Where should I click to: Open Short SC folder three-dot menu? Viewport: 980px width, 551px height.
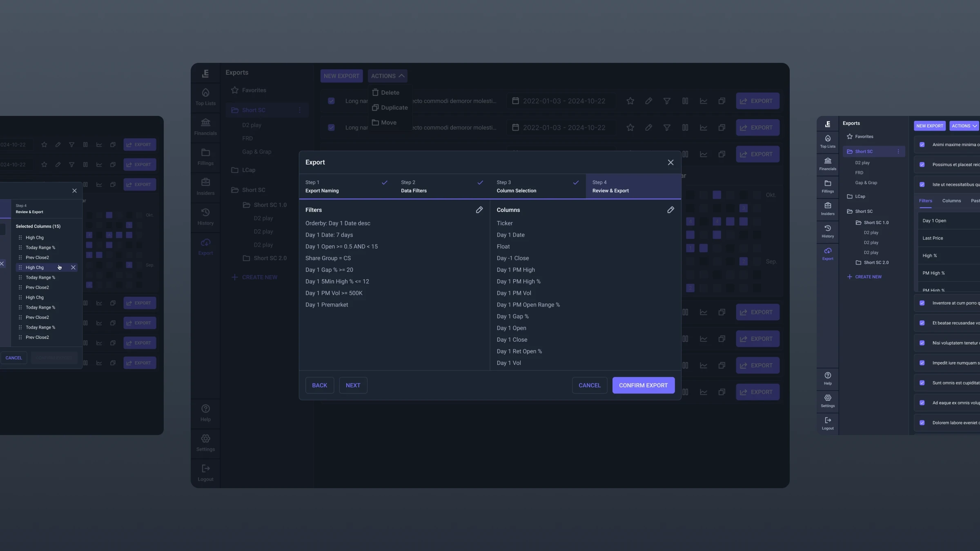coord(898,151)
